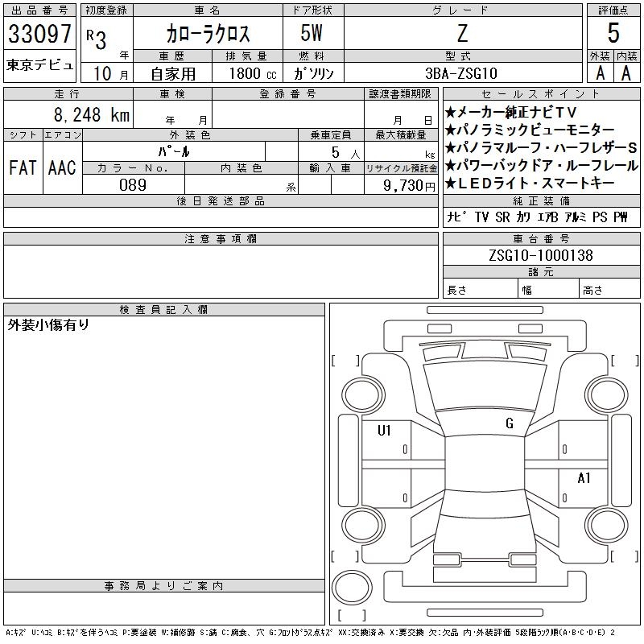The image size is (644, 644).
Task: Click the door shape value 5W
Action: 312,33
